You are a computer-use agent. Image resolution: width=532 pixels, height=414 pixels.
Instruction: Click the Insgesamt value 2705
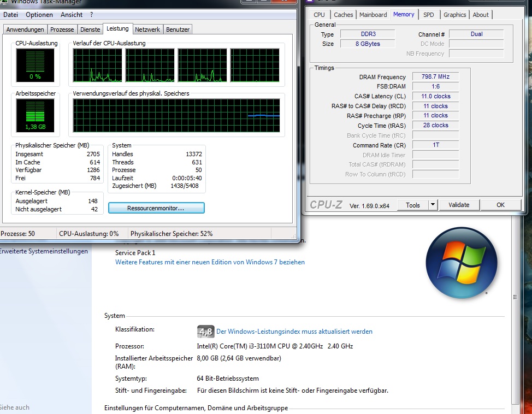coord(93,154)
